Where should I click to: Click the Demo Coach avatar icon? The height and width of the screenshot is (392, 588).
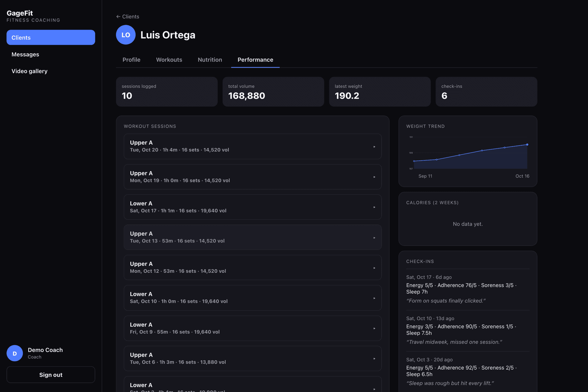pyautogui.click(x=15, y=353)
